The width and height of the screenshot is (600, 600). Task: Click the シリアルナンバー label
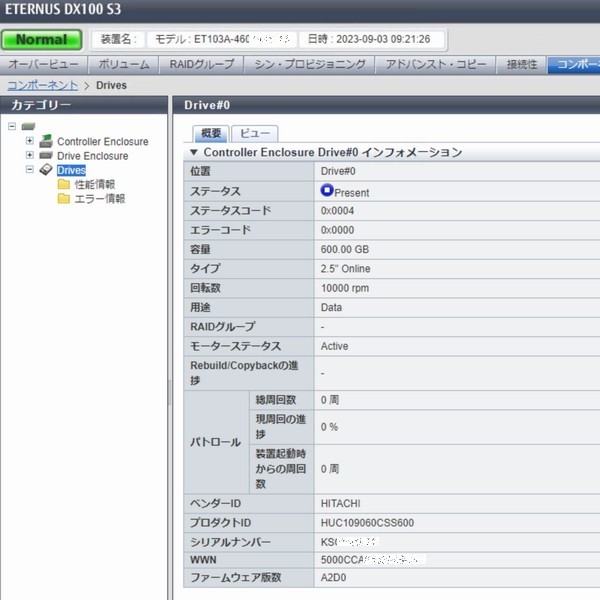(230, 542)
